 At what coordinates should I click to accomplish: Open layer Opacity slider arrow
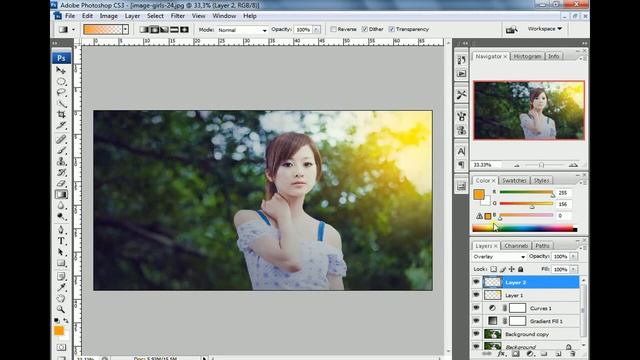(x=574, y=256)
